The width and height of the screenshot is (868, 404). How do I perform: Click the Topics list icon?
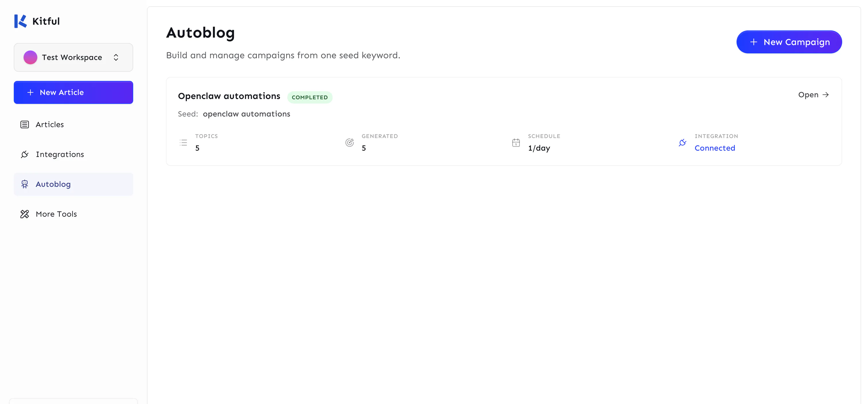click(183, 143)
